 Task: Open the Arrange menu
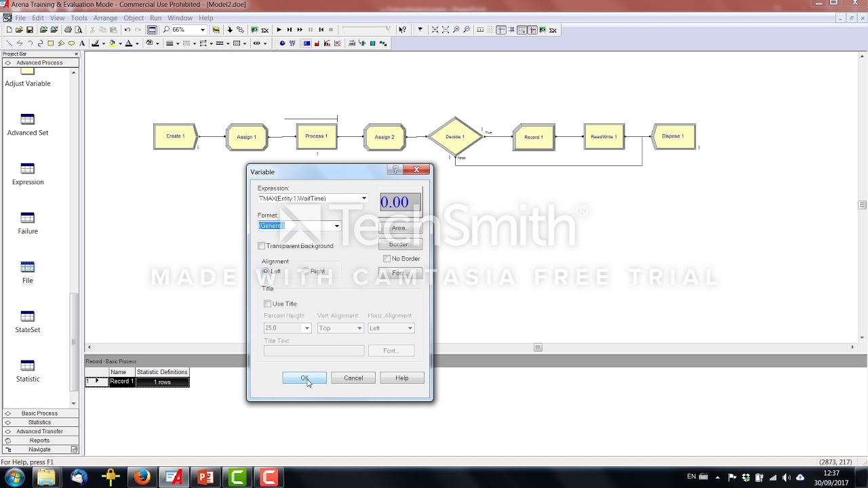(106, 18)
